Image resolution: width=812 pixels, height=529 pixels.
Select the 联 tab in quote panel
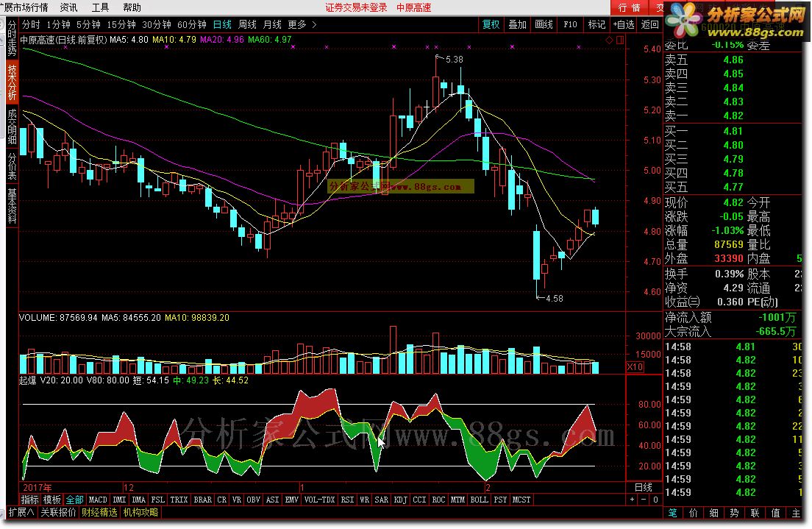click(x=755, y=514)
